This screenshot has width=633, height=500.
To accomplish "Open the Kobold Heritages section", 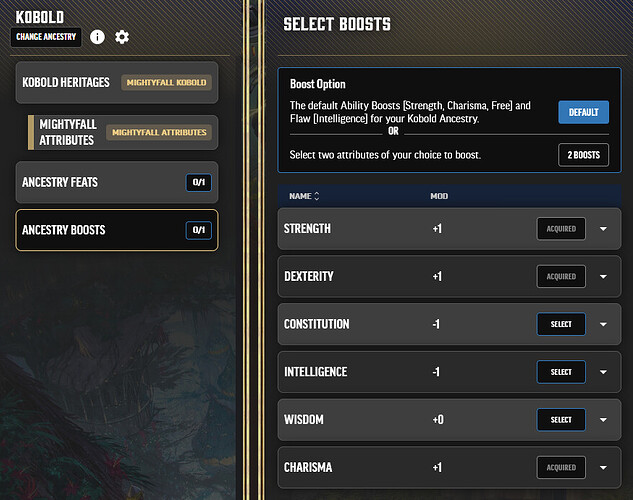I will (117, 83).
